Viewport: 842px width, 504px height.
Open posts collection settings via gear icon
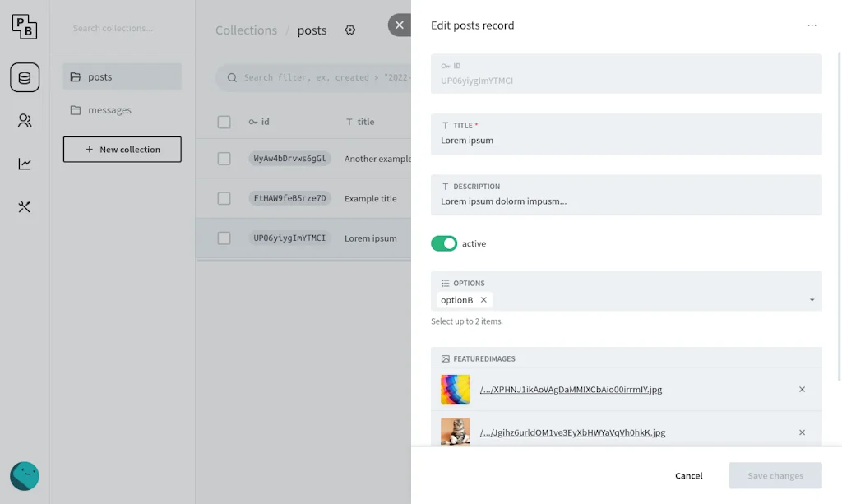pyautogui.click(x=349, y=30)
